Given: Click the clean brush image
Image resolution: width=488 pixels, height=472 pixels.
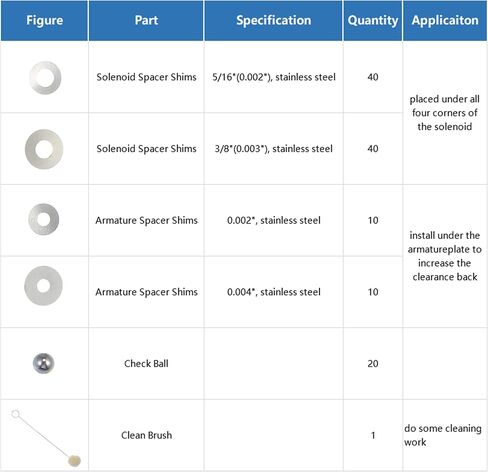Looking at the screenshot, I should (46, 438).
